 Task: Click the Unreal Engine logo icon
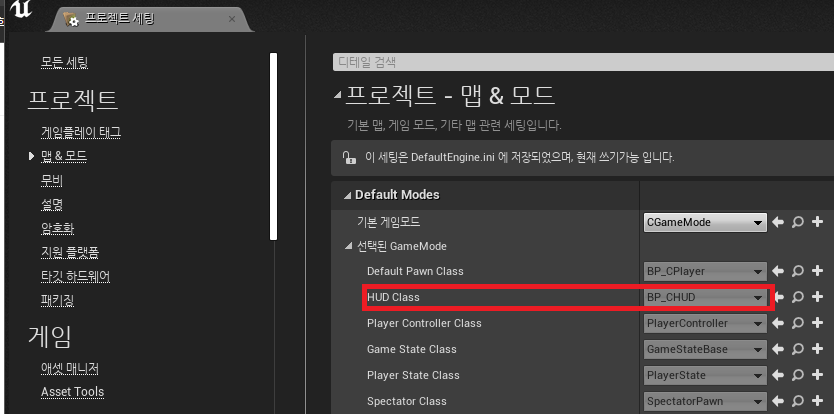(21, 11)
